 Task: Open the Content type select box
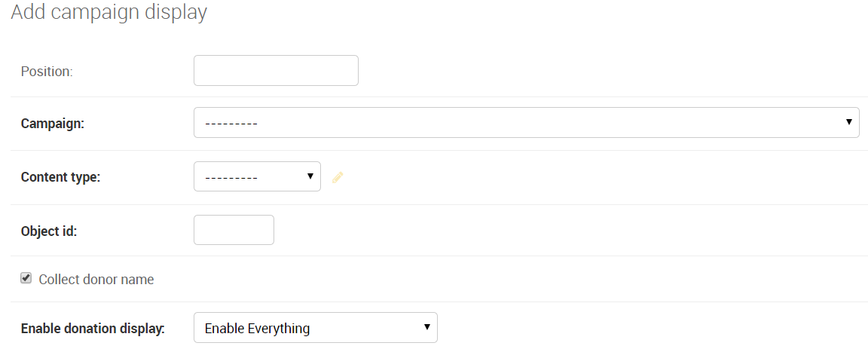click(x=257, y=176)
